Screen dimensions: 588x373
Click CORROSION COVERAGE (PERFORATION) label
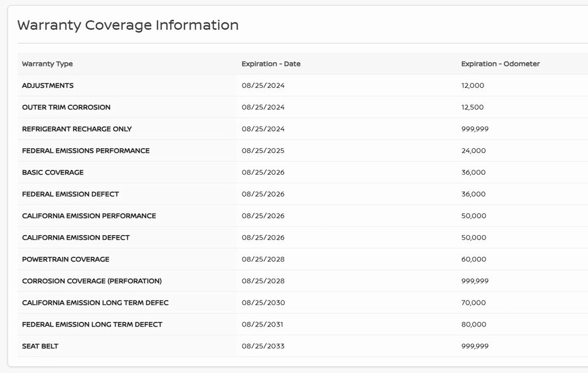click(x=91, y=281)
